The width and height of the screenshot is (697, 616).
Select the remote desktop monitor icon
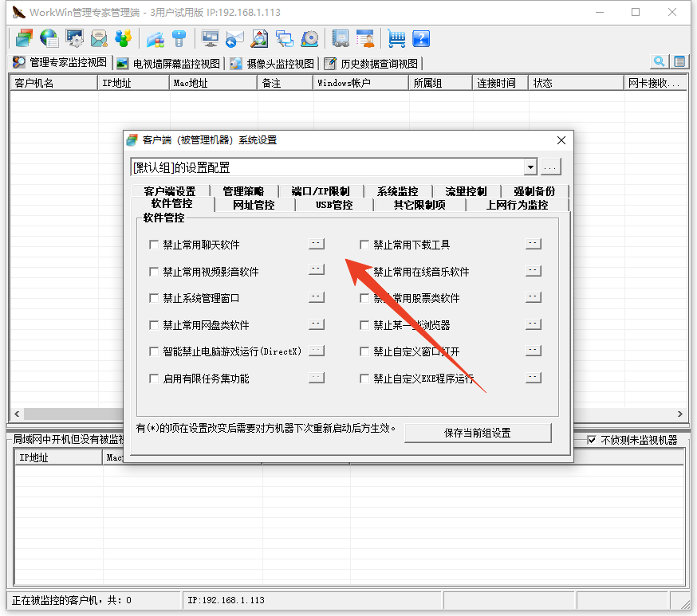coord(209,37)
